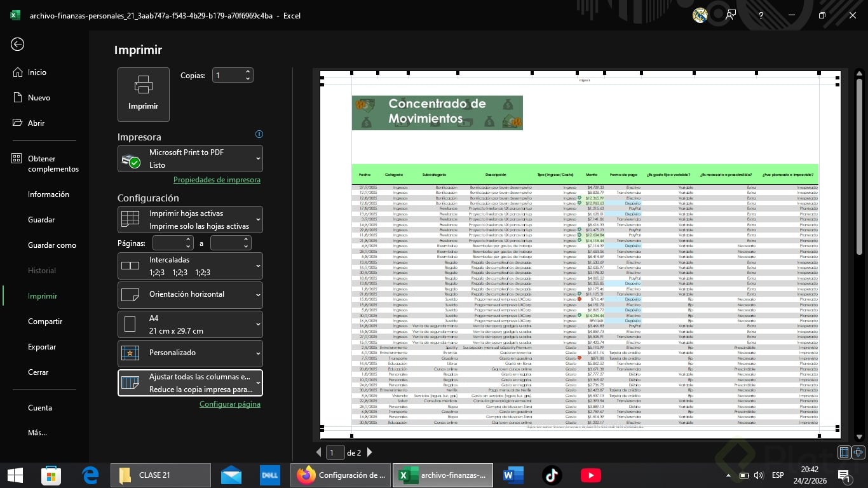Viewport: 868px width, 488px height.
Task: Launch Microsoft Store from the taskbar
Action: pyautogui.click(x=51, y=475)
